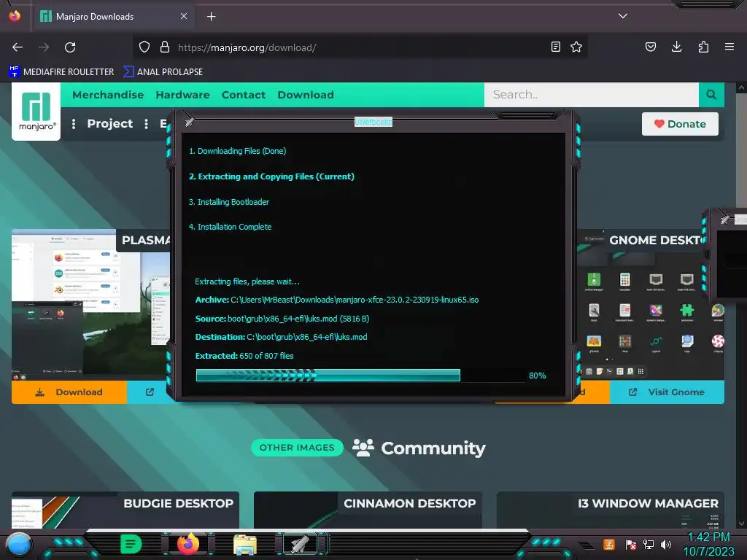The image size is (747, 560).
Task: Expand the list all tabs chevron
Action: [x=622, y=16]
